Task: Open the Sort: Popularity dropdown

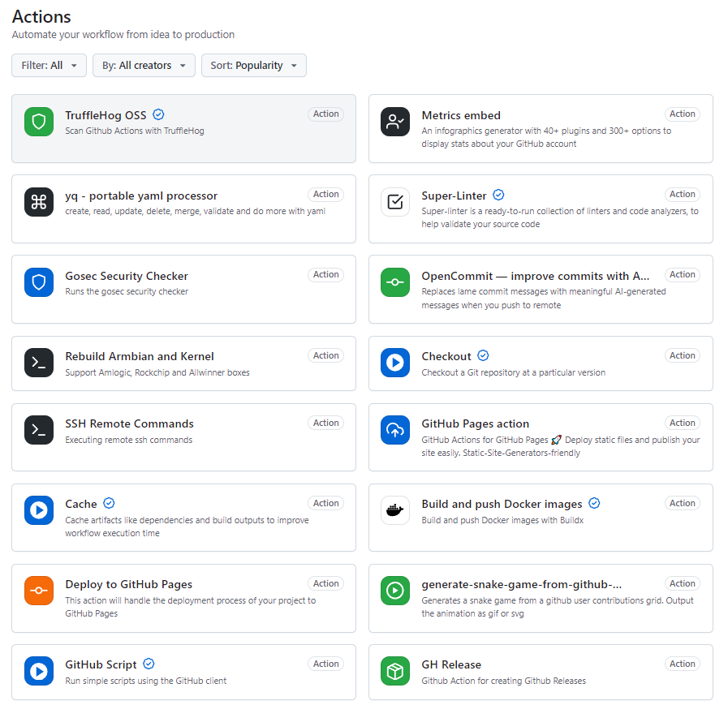Action: 254,66
